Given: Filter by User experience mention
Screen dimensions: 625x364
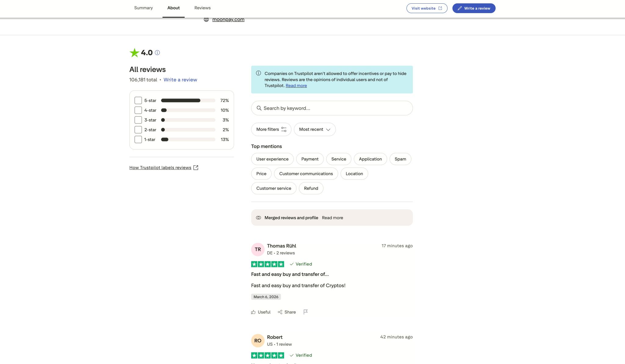Looking at the screenshot, I should 272,159.
